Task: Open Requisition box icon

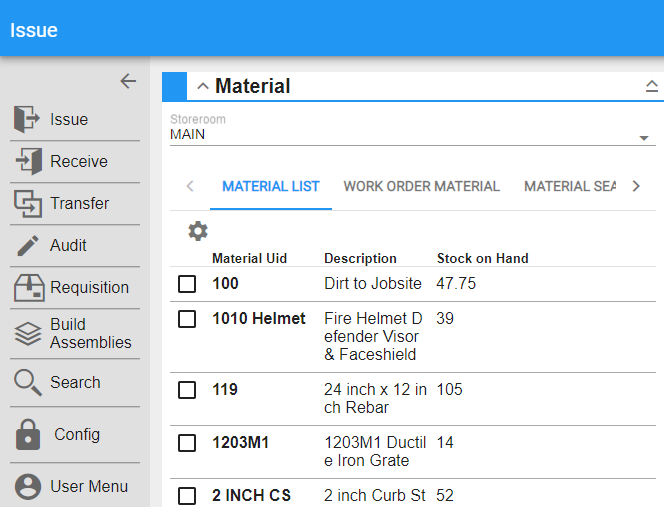Action: (x=27, y=287)
